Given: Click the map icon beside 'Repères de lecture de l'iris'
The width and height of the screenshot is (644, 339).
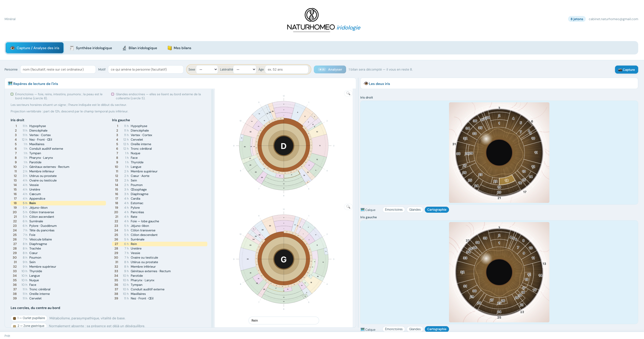Looking at the screenshot, I should click(x=10, y=83).
